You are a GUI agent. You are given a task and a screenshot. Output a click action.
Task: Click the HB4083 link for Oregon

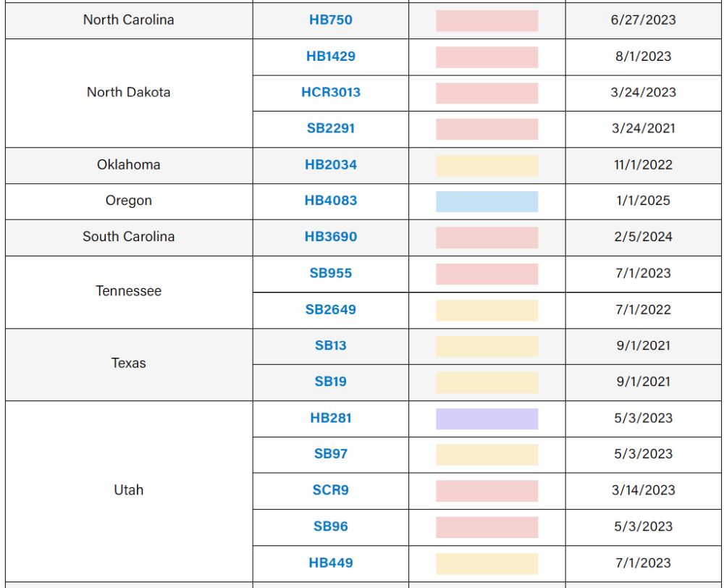(331, 201)
